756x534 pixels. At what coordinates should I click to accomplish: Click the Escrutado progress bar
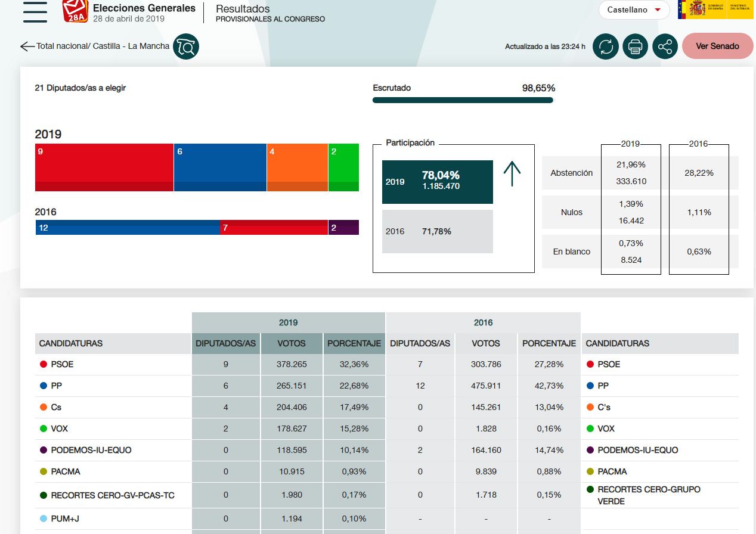463,100
